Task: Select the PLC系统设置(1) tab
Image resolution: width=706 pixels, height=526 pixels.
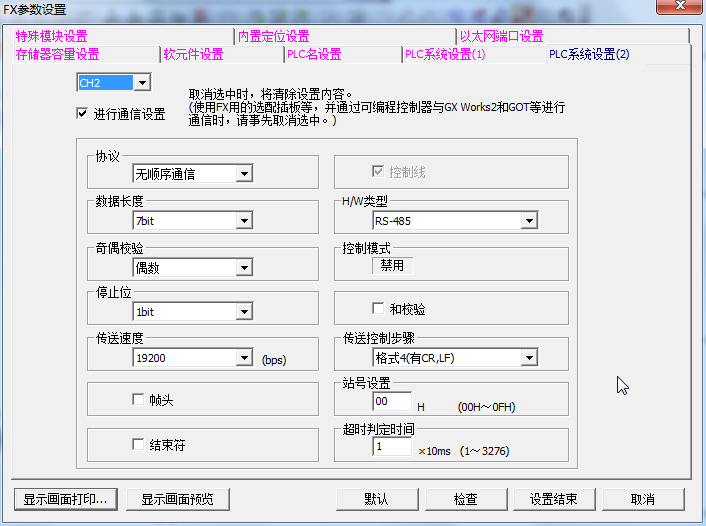Action: [445, 54]
